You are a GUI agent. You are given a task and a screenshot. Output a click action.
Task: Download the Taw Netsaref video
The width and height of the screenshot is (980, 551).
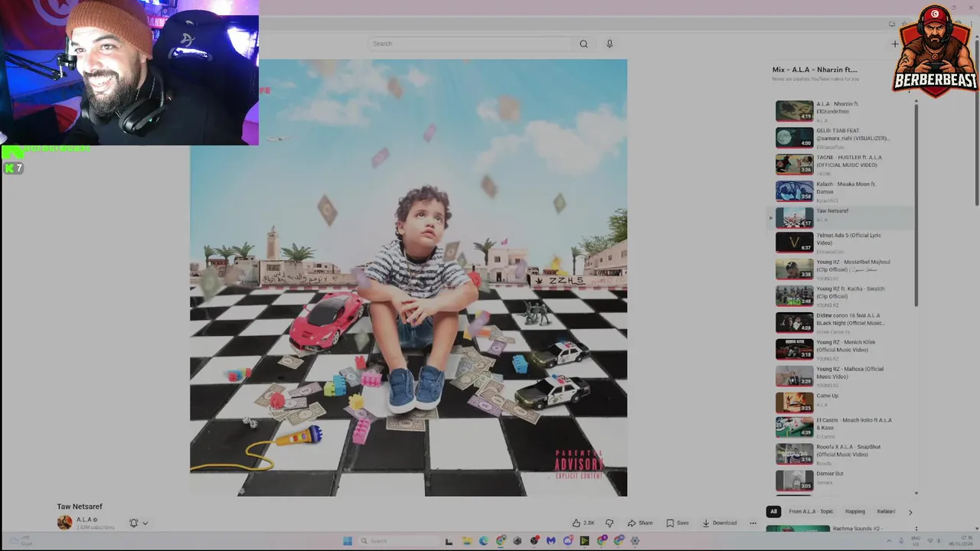(x=720, y=523)
